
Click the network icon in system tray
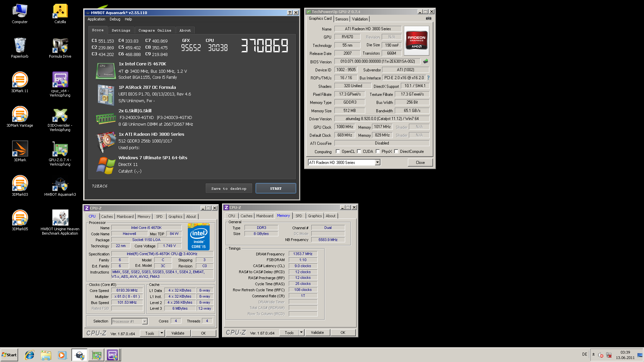coord(609,355)
